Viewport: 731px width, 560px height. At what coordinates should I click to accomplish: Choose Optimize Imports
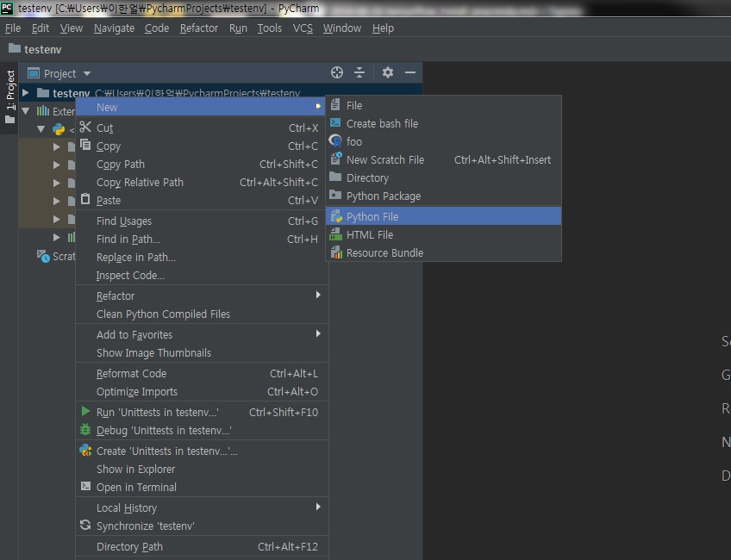[202, 391]
